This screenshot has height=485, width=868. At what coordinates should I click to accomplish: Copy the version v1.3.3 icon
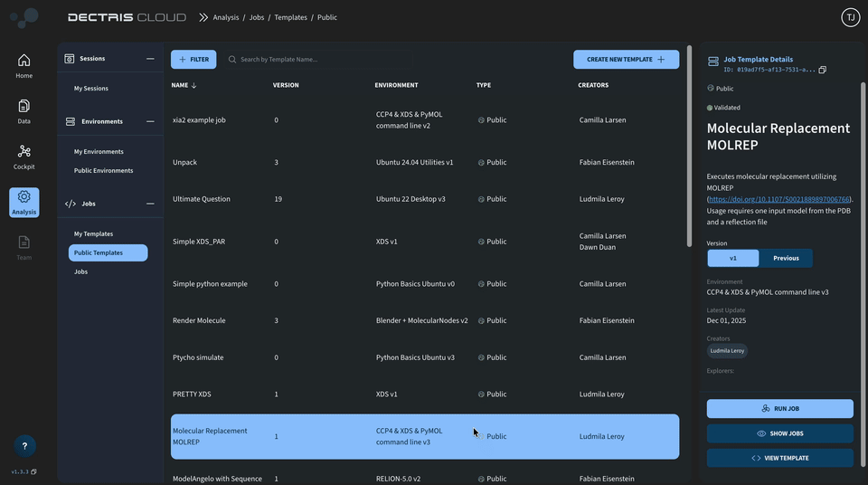pos(33,471)
